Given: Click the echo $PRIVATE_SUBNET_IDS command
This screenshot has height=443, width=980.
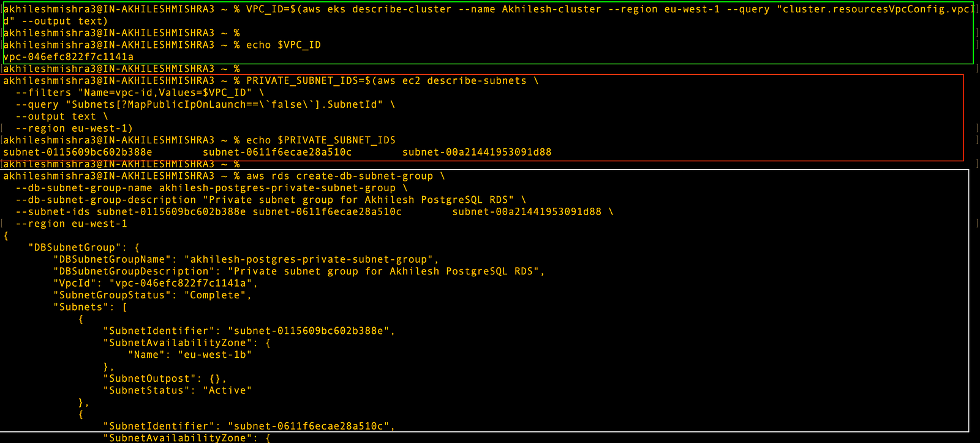Looking at the screenshot, I should coord(321,140).
